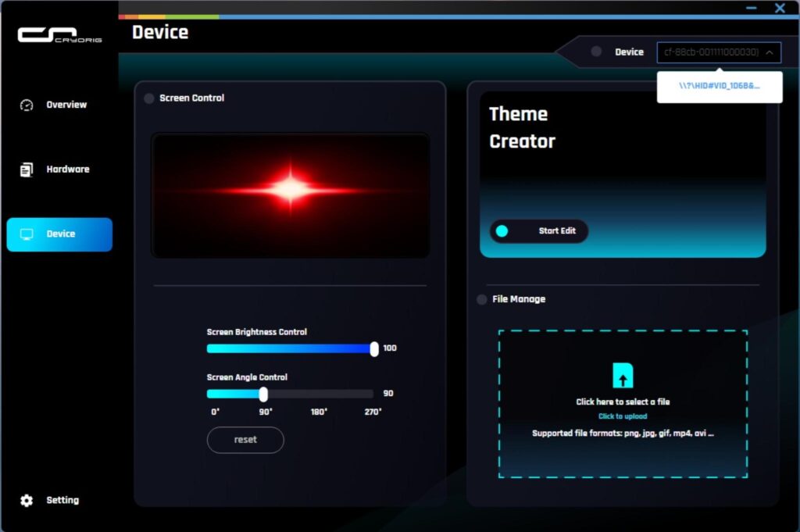This screenshot has height=532, width=800.
Task: Click the supported file formats text
Action: tap(623, 433)
